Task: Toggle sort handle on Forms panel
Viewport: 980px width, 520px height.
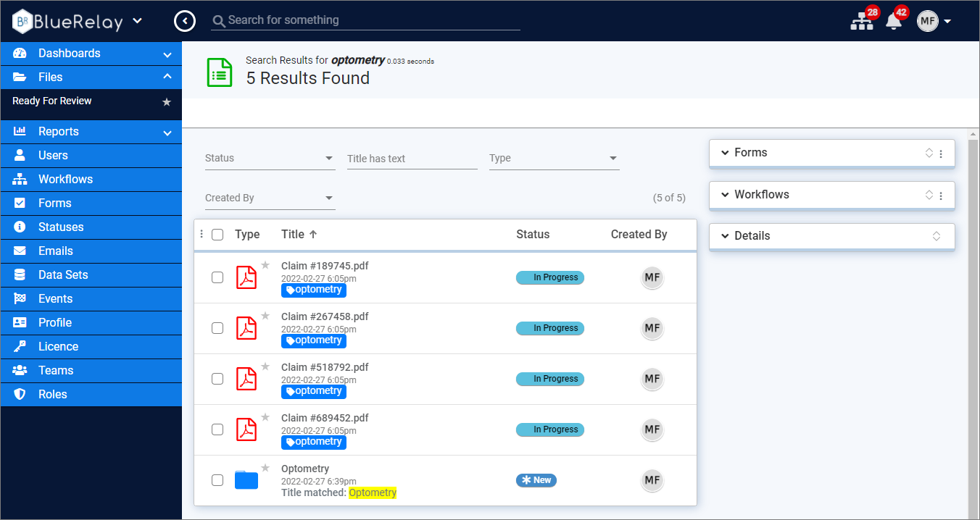Action: [x=929, y=153]
